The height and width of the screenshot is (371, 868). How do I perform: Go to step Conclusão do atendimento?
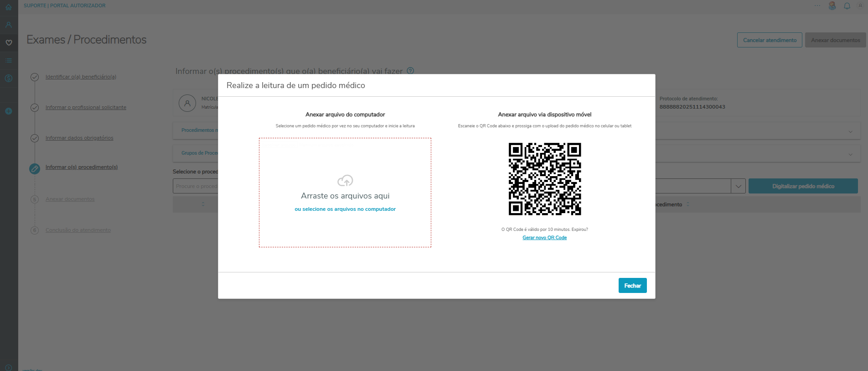pyautogui.click(x=78, y=230)
